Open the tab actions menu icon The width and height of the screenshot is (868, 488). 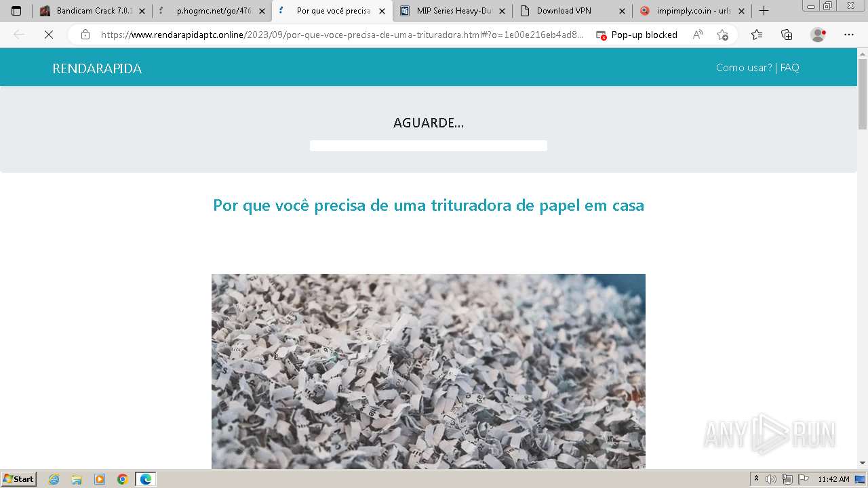click(x=16, y=11)
